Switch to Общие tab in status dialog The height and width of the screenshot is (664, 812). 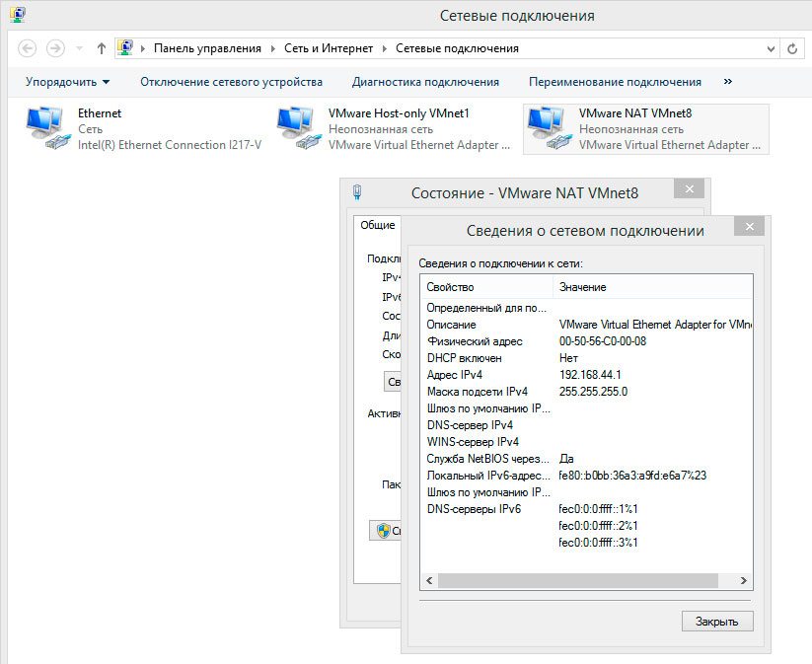coord(378,225)
